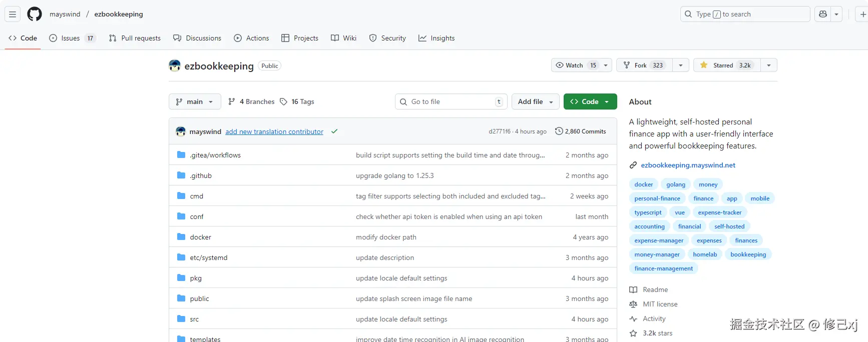Viewport: 868px width, 342px height.
Task: Open the 2,860 Commits history
Action: tap(581, 131)
